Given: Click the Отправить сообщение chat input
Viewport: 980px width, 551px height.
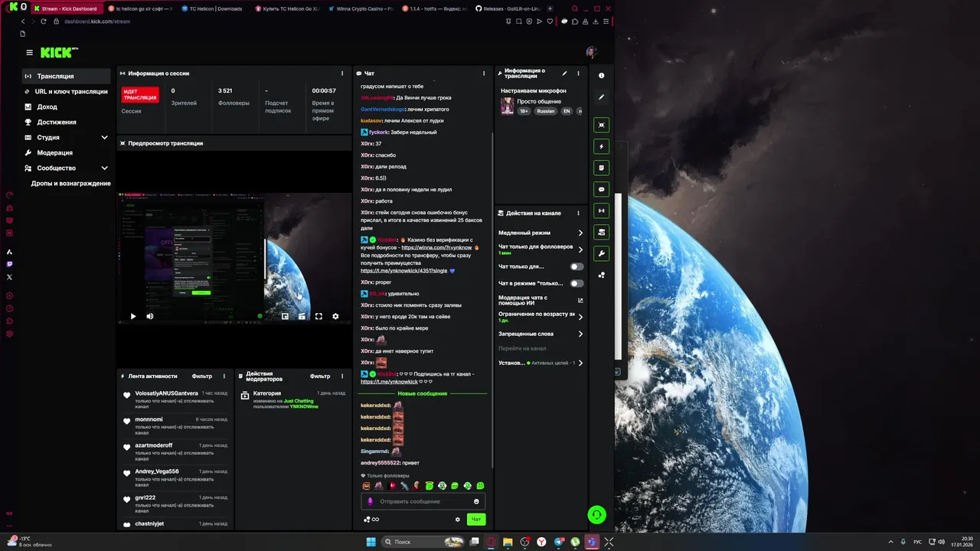Looking at the screenshot, I should (x=423, y=501).
